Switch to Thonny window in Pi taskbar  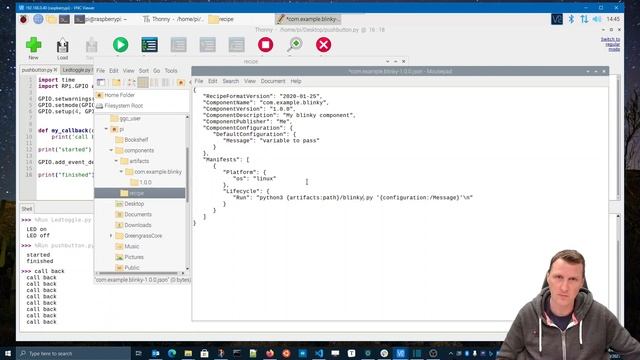(x=173, y=19)
